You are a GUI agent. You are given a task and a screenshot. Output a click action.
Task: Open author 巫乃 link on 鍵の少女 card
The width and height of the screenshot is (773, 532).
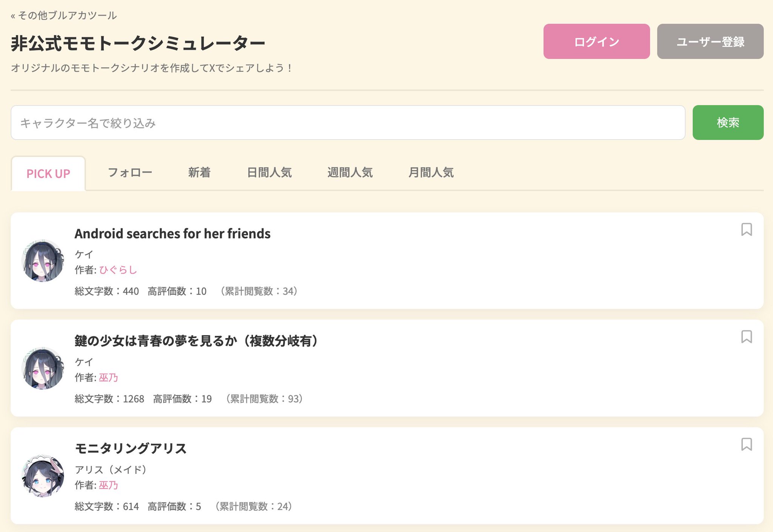[x=108, y=377]
